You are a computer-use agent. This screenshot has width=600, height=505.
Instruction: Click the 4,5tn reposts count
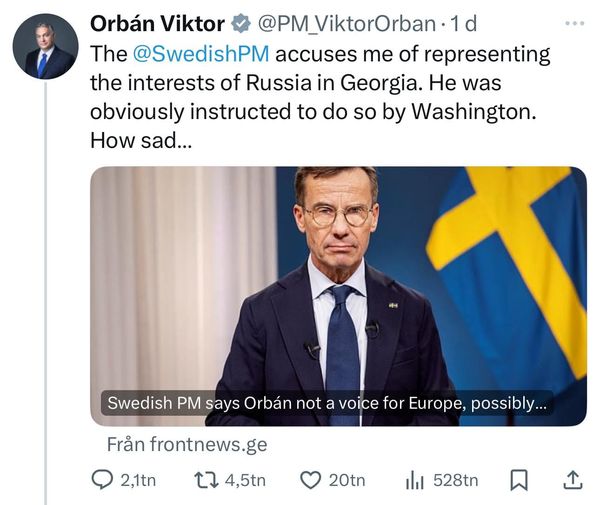pos(245,481)
